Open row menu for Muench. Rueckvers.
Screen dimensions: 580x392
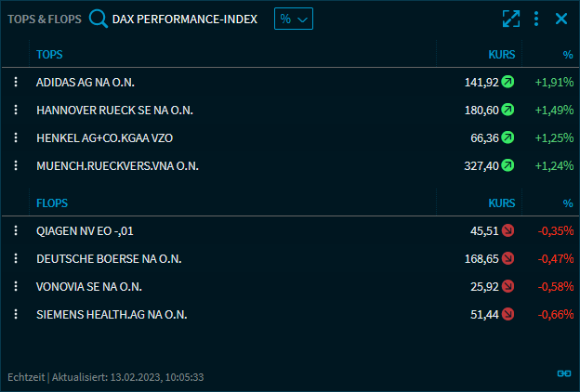[x=16, y=165]
